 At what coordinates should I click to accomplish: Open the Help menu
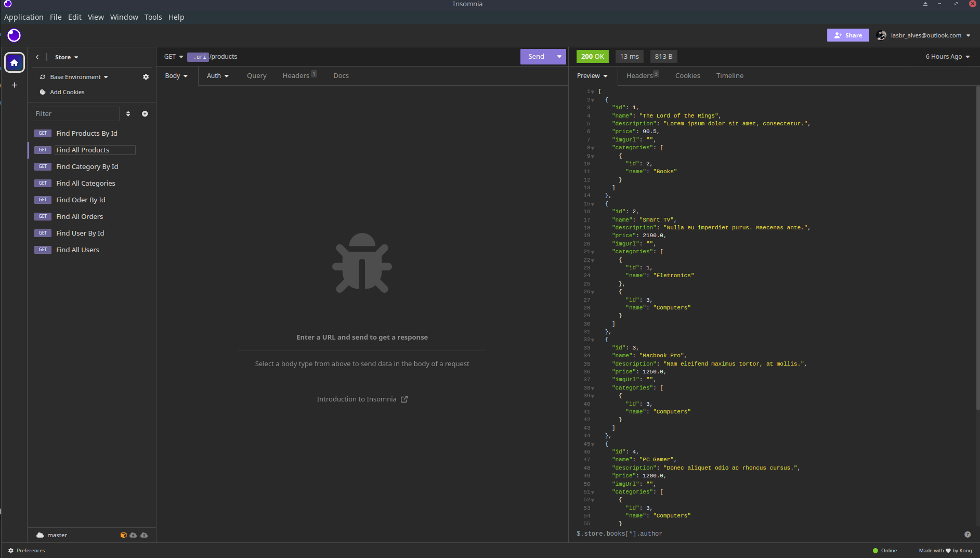tap(176, 17)
